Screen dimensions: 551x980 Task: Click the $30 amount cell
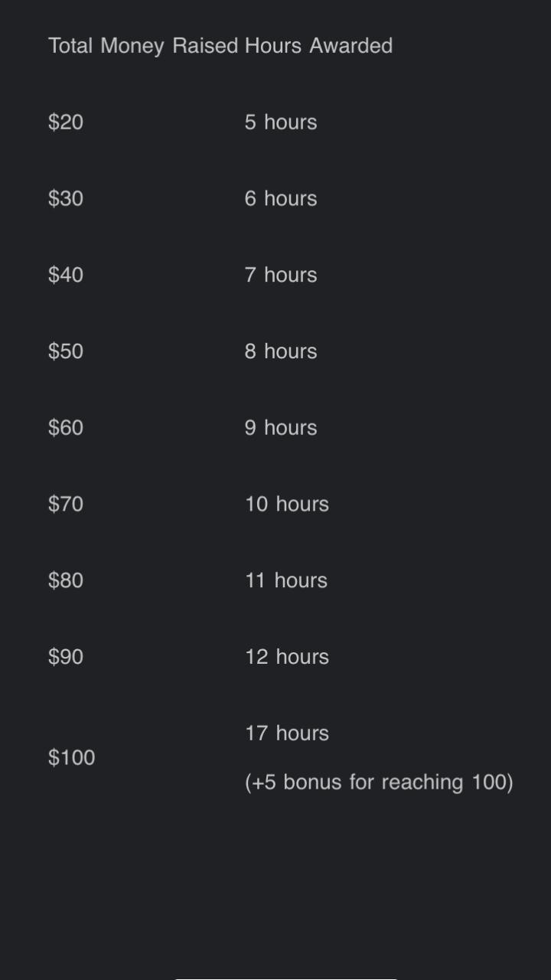click(x=66, y=199)
